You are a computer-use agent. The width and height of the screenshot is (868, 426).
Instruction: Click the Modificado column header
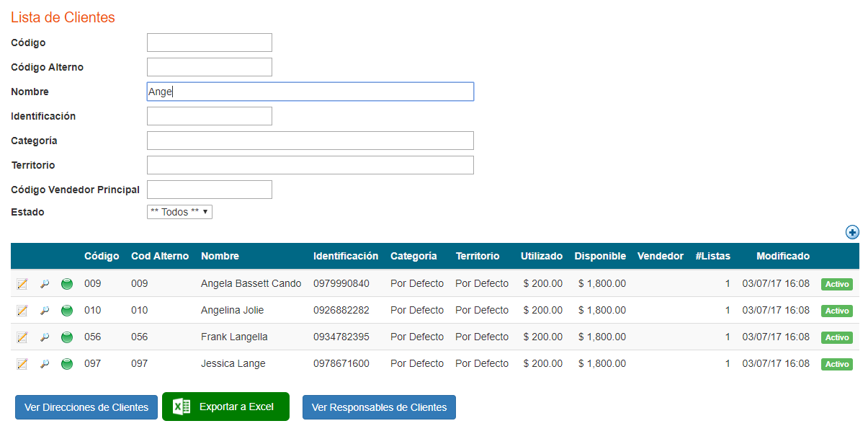tap(783, 256)
